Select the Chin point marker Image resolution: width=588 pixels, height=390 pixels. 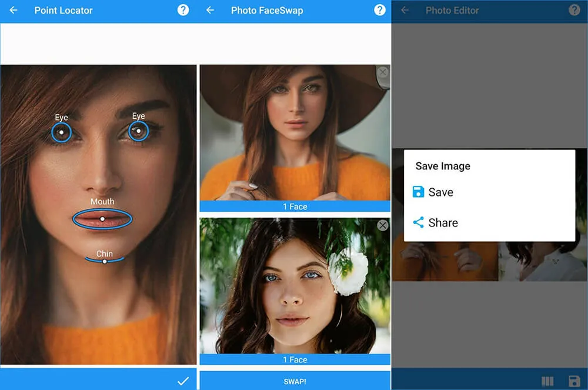coord(105,260)
